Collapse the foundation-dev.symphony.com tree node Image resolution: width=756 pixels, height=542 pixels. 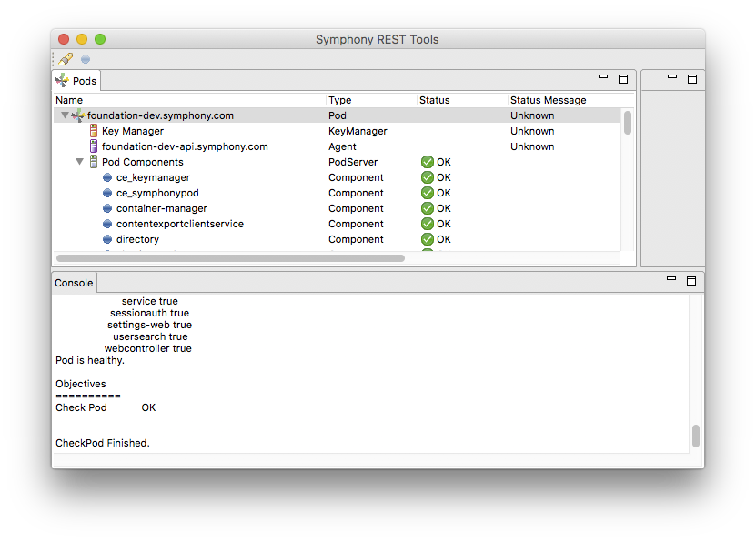click(x=65, y=115)
